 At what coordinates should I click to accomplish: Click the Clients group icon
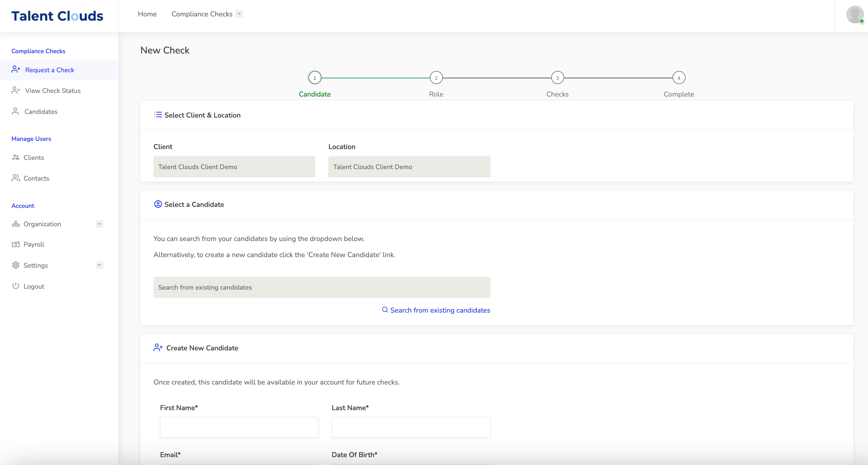tap(15, 157)
